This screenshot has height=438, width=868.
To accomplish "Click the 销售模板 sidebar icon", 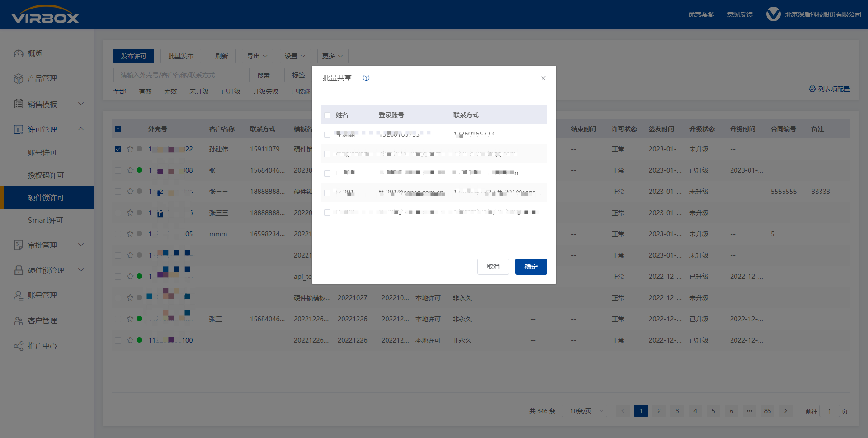I will click(19, 104).
